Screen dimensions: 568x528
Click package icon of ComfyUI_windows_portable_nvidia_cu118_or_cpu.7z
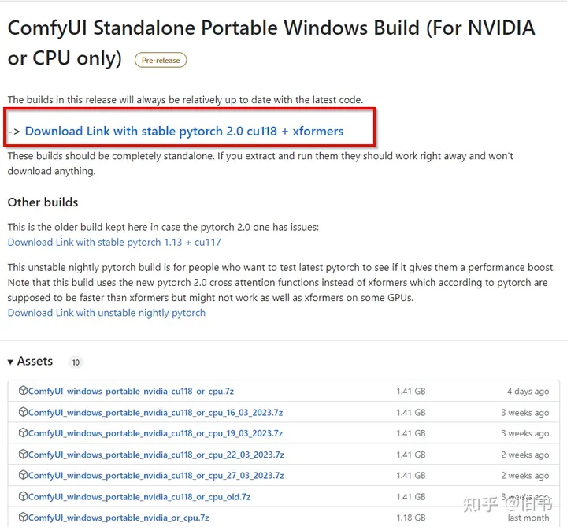(23, 391)
